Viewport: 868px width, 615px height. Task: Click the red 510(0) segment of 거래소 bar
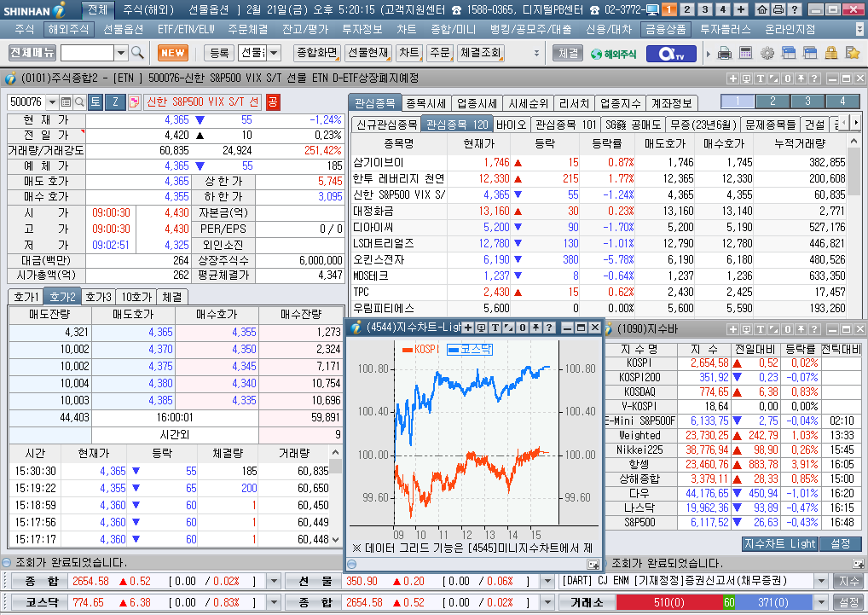pyautogui.click(x=668, y=601)
